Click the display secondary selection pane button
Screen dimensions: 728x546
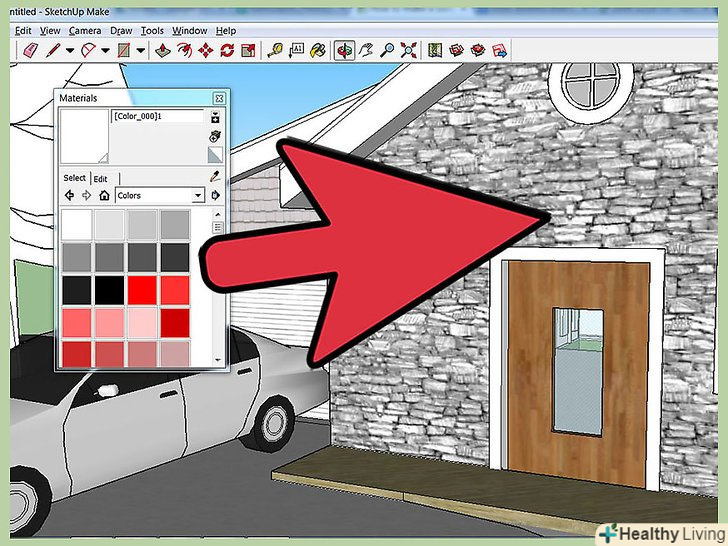(215, 117)
